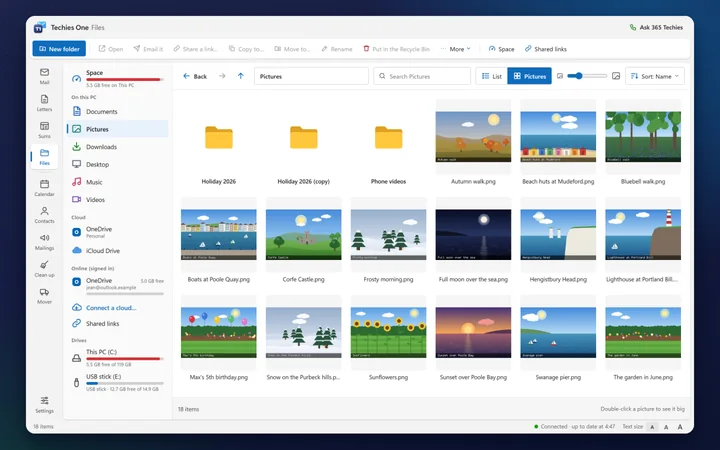Select the Holiday 2026 folder

[219, 144]
